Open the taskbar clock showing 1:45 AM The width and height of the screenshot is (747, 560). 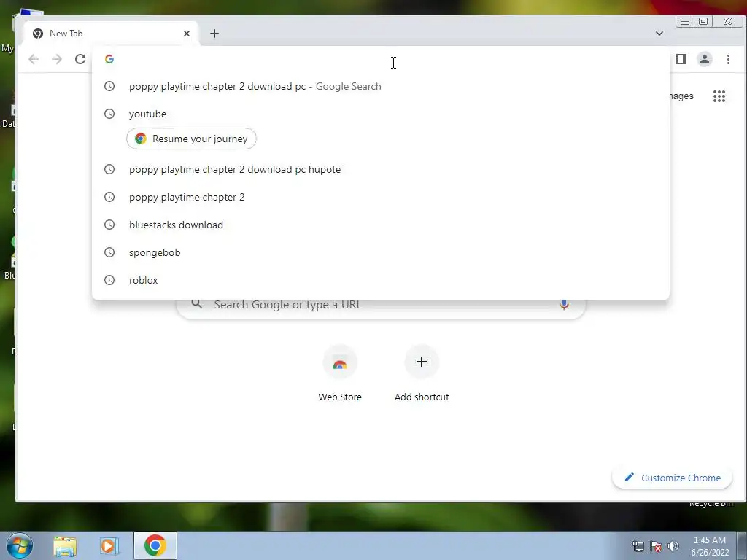(x=709, y=546)
